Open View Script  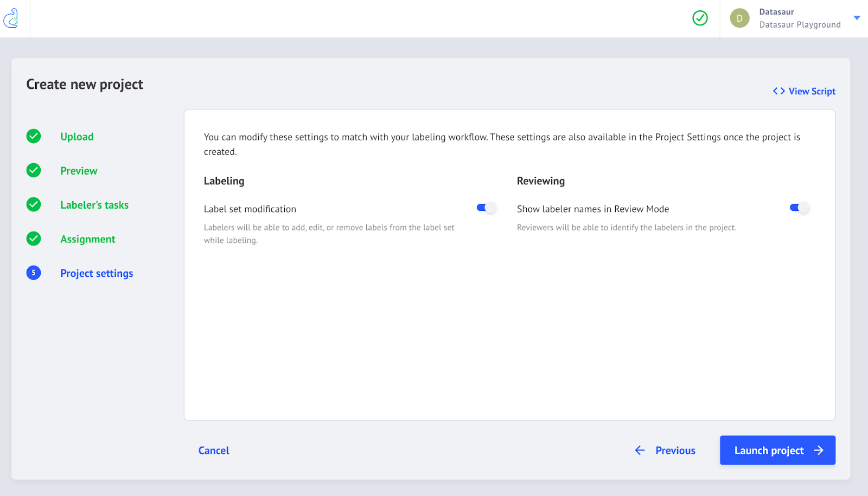(812, 91)
